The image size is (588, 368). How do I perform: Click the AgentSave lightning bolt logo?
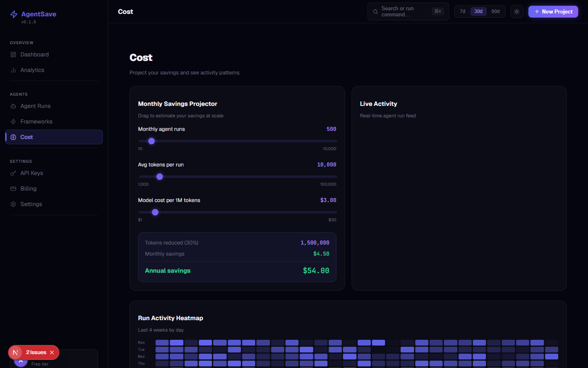tap(14, 14)
